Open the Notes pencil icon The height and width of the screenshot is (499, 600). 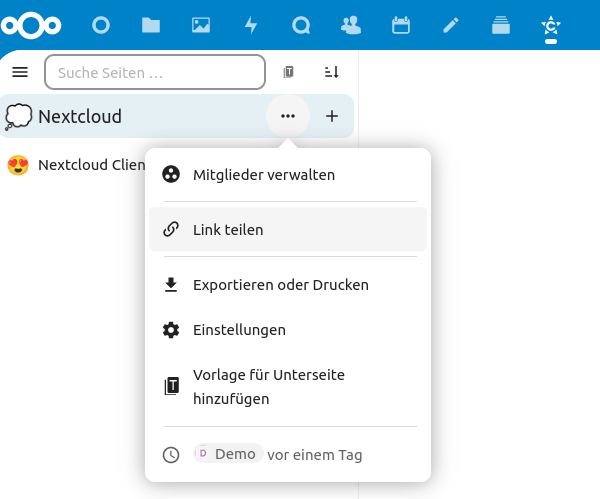click(451, 26)
